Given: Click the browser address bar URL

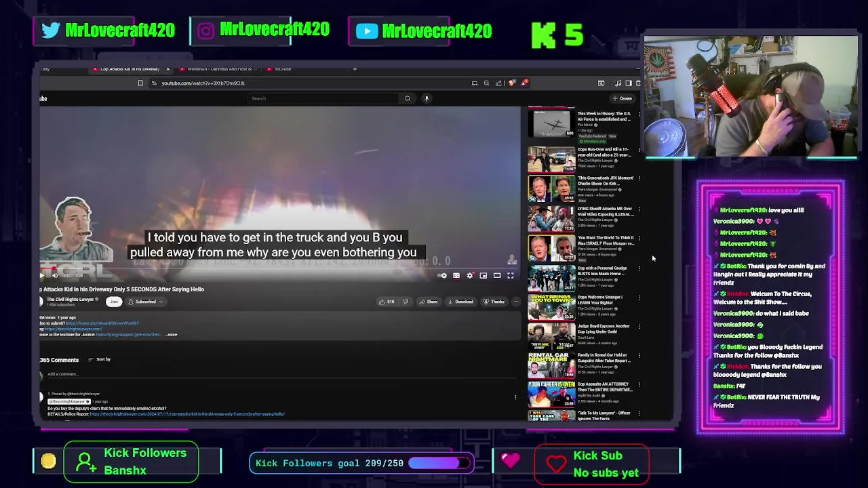Looking at the screenshot, I should (203, 83).
